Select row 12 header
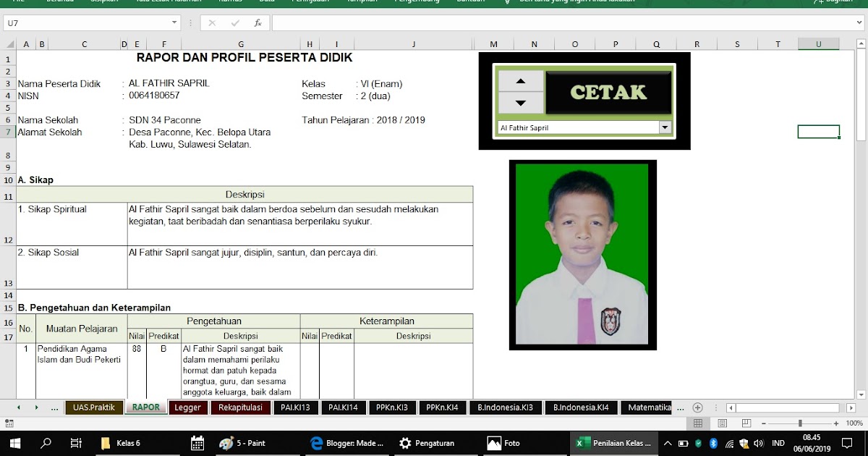Screen dimensions: 868x456 coord(9,224)
